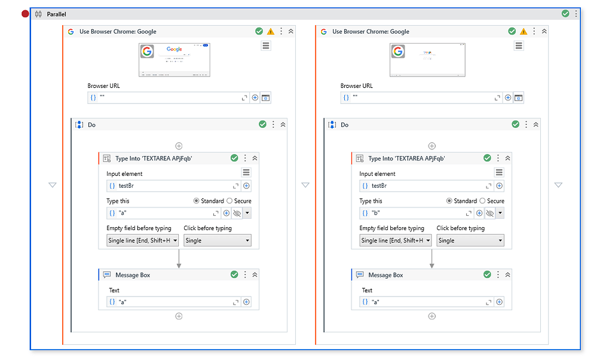The image size is (612, 364).
Task: Open the options menu on the Parallel activity
Action: [x=575, y=13]
